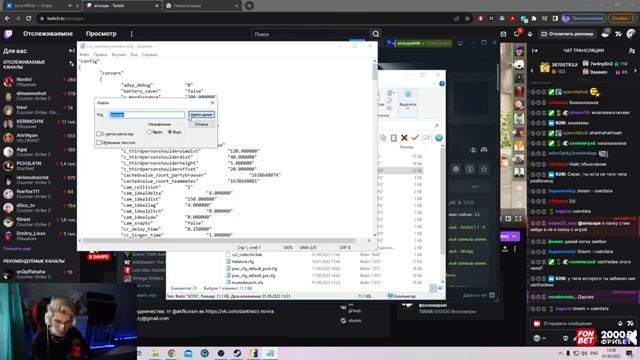Open the Following link in Twitch header
This screenshot has height=360, width=640.
tap(48, 34)
